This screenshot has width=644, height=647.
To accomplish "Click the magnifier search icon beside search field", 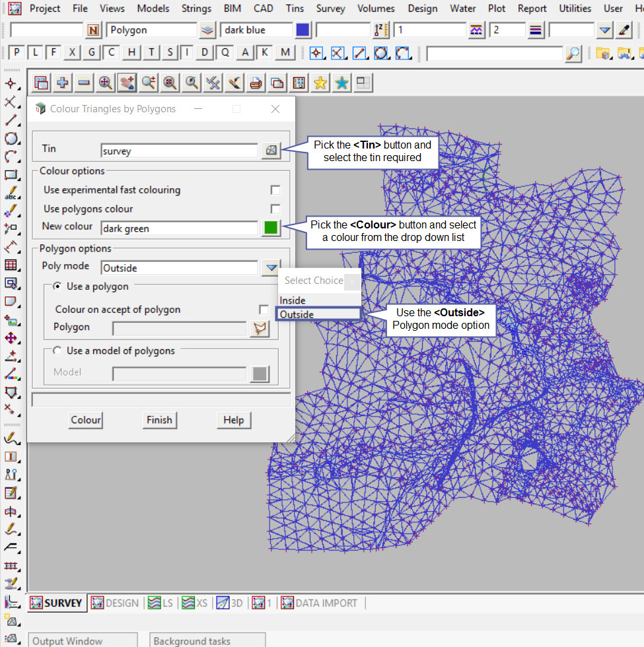I will [x=573, y=53].
